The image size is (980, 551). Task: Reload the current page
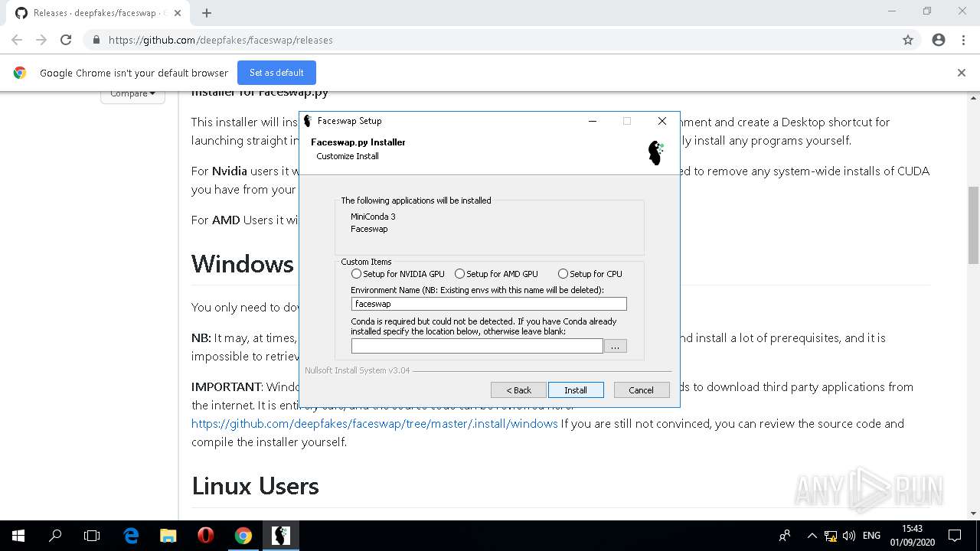(66, 40)
